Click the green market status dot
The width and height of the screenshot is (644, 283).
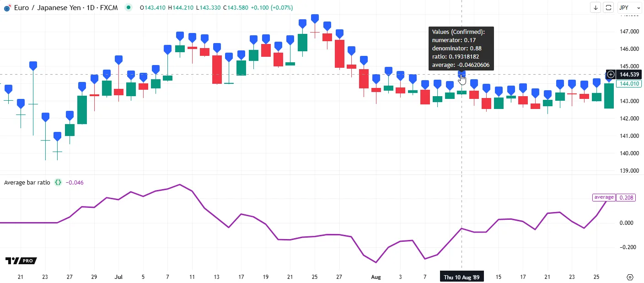tap(129, 7)
